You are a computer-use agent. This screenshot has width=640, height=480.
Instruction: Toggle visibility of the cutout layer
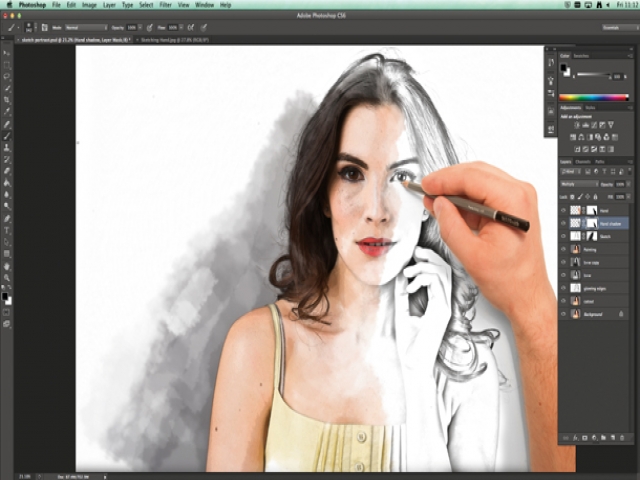(x=564, y=301)
